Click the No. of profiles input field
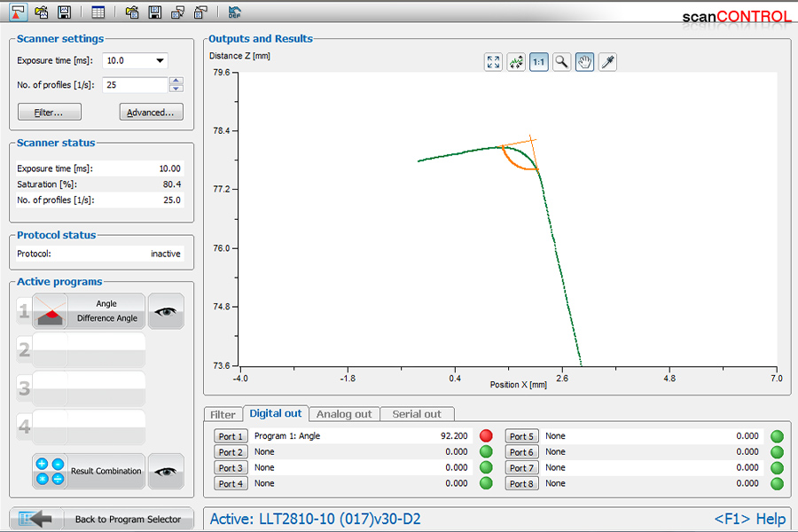The height and width of the screenshot is (532, 798). (135, 85)
